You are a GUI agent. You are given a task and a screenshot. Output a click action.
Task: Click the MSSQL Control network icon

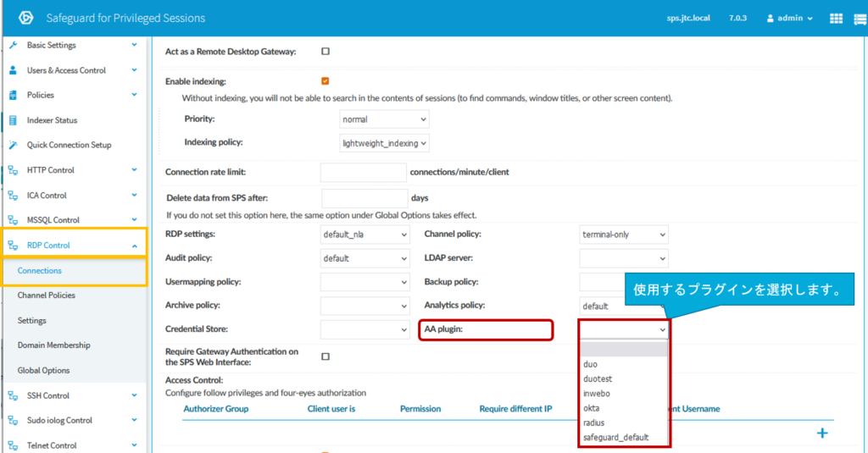point(14,220)
